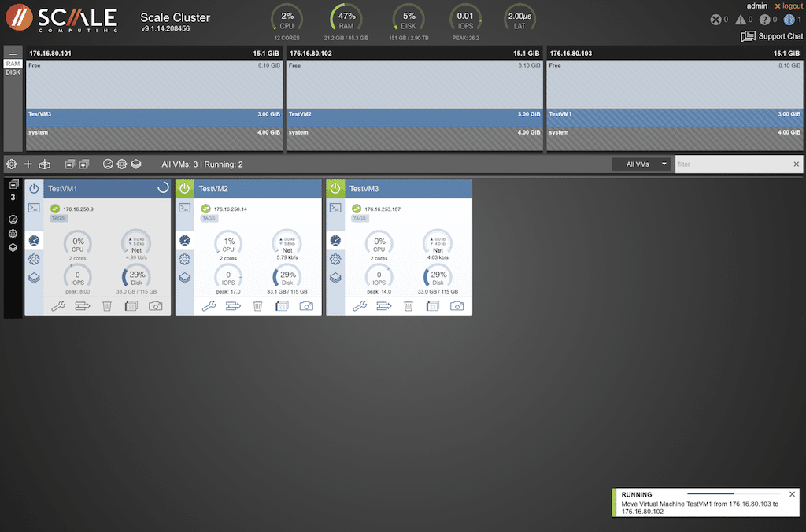Take TestVM2 snapshot with camera icon
Viewport: 806px width, 532px height.
(x=306, y=306)
